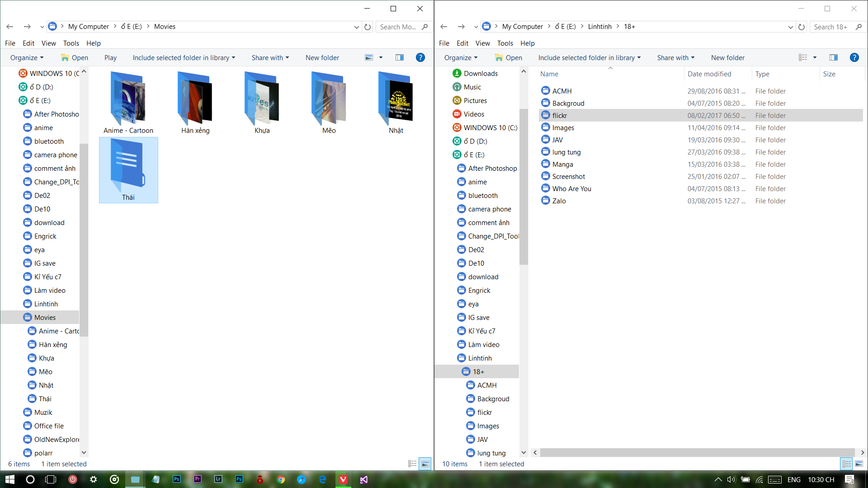Open Organize dropdown in right window
The image size is (868, 488).
point(461,57)
